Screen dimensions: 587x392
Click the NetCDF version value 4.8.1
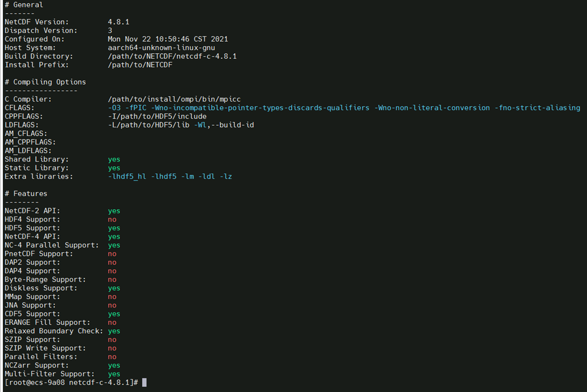point(118,22)
